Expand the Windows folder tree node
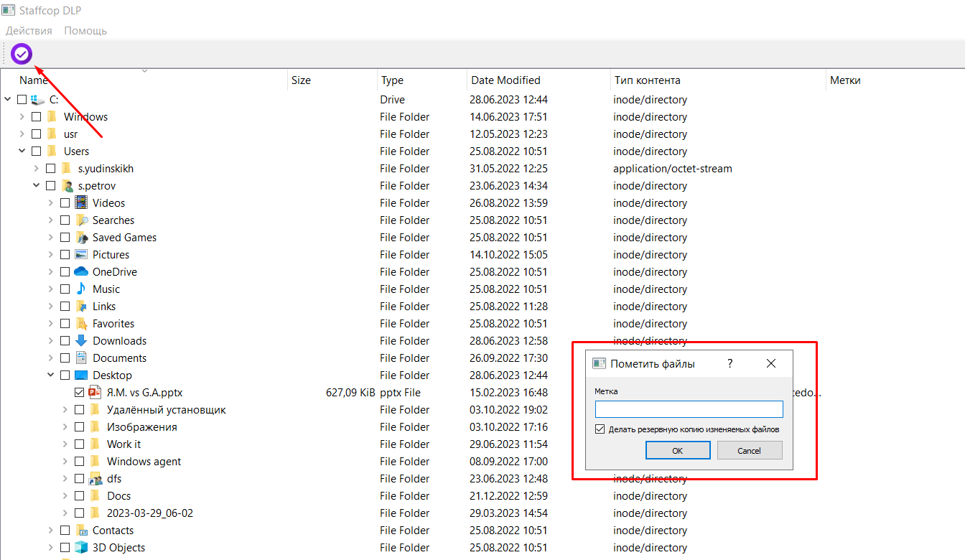The image size is (965, 560). point(22,117)
